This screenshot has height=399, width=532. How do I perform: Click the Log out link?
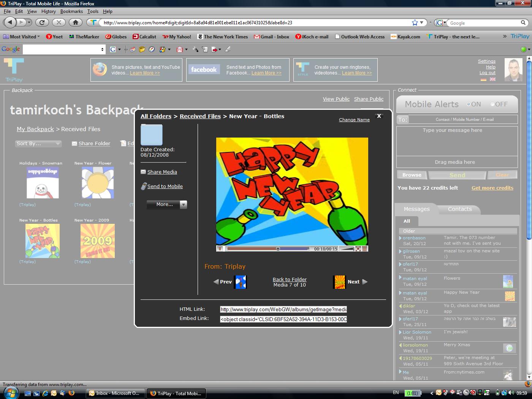point(487,73)
